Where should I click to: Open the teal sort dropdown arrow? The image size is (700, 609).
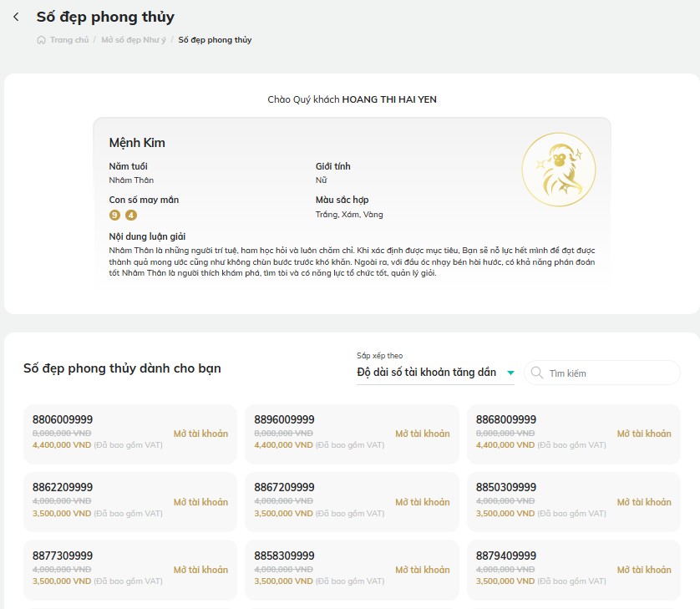coord(510,373)
